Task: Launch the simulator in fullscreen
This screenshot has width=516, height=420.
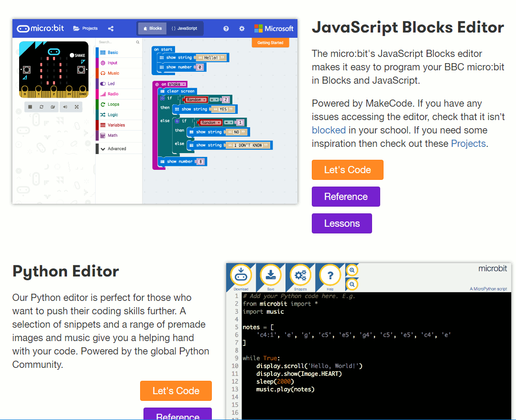Action: point(77,107)
